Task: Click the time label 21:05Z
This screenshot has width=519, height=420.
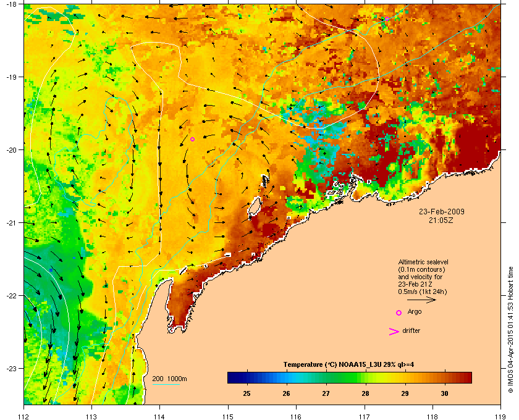Action: tap(441, 220)
